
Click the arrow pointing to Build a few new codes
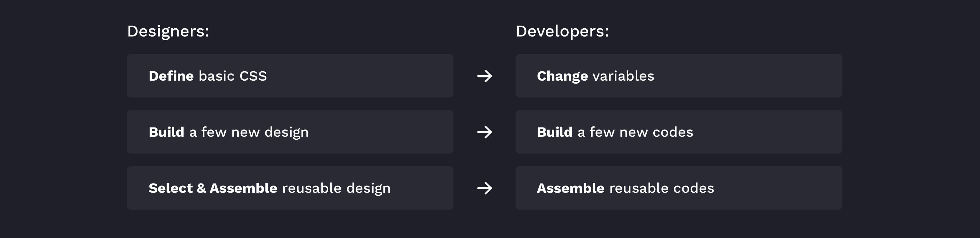tap(484, 132)
